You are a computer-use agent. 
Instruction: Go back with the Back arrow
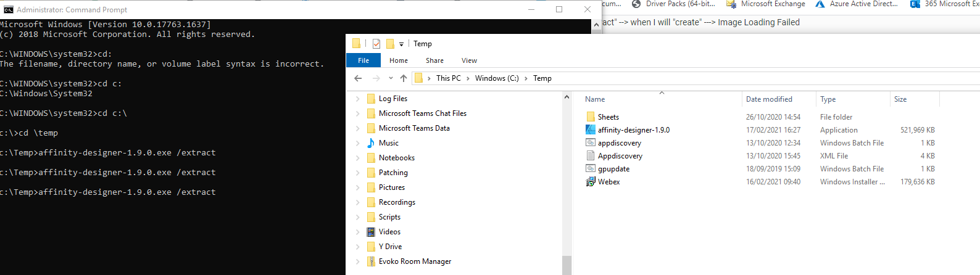click(x=358, y=78)
